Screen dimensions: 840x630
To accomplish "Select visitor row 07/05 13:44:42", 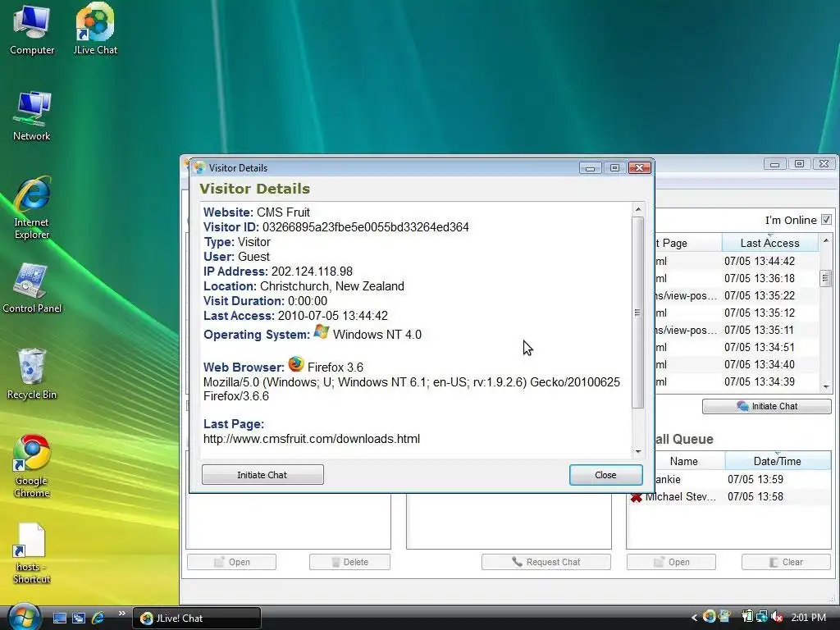I will (x=738, y=261).
